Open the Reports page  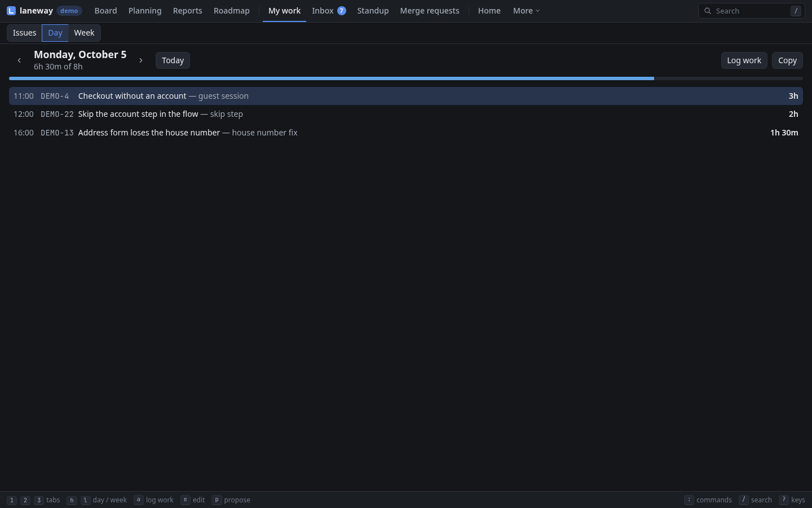(188, 11)
